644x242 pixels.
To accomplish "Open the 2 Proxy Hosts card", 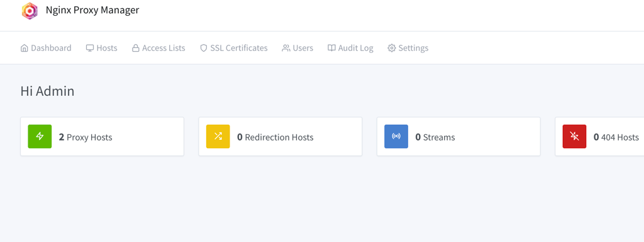I will click(103, 137).
